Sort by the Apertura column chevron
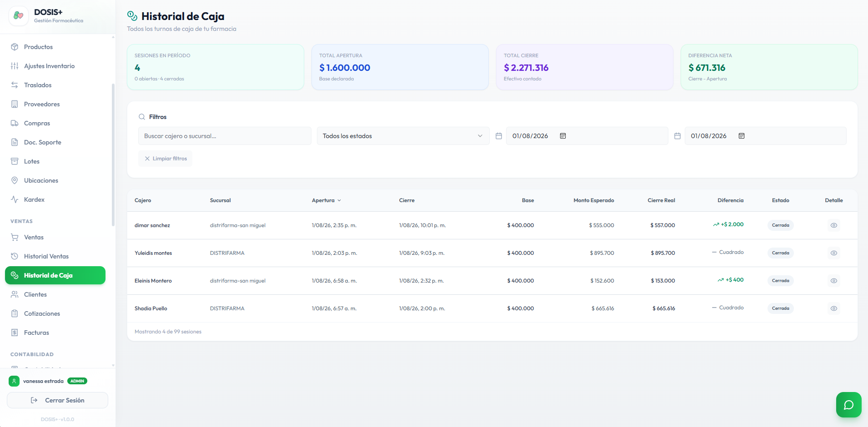 339,200
